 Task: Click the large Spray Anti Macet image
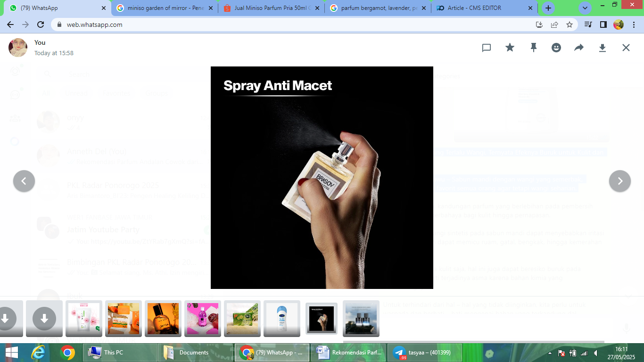322,178
